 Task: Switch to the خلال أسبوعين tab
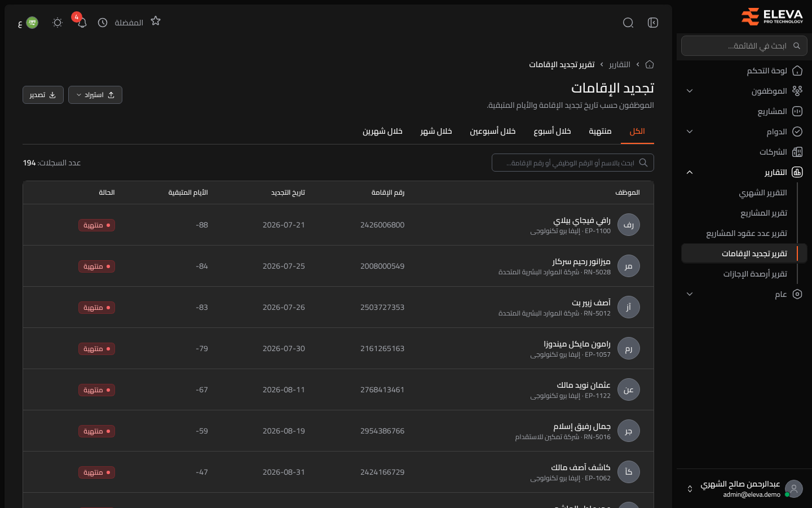click(493, 132)
